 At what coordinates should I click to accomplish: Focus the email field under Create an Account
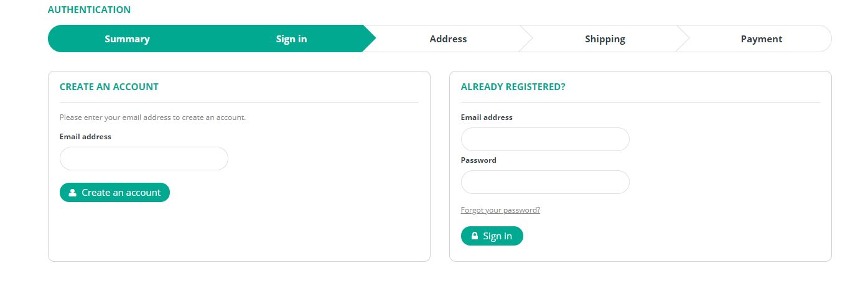pyautogui.click(x=144, y=159)
